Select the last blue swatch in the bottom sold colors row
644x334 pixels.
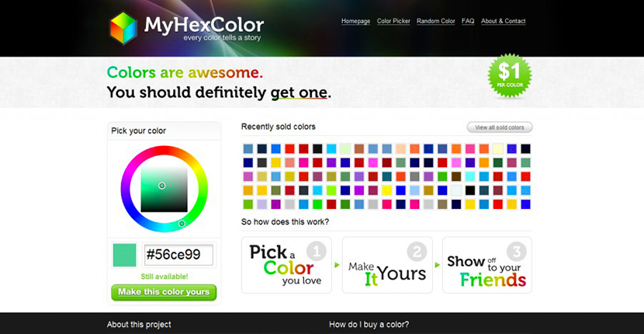525,204
